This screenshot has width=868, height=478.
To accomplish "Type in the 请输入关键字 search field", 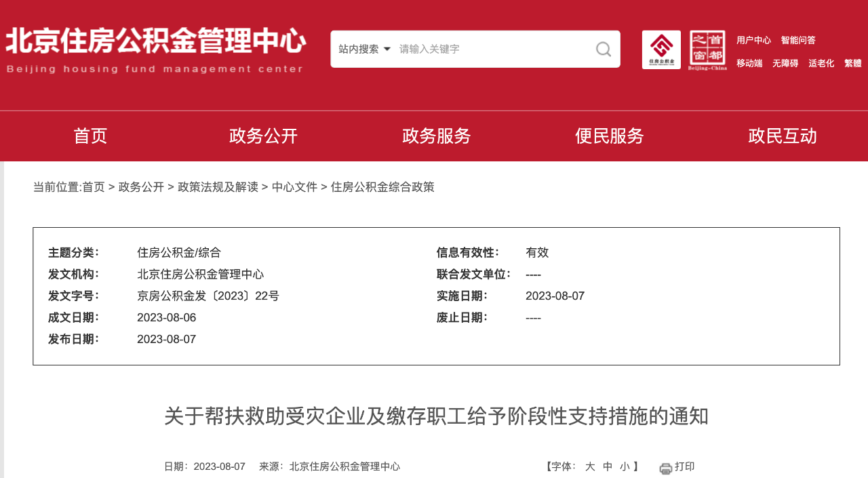I will click(x=488, y=49).
